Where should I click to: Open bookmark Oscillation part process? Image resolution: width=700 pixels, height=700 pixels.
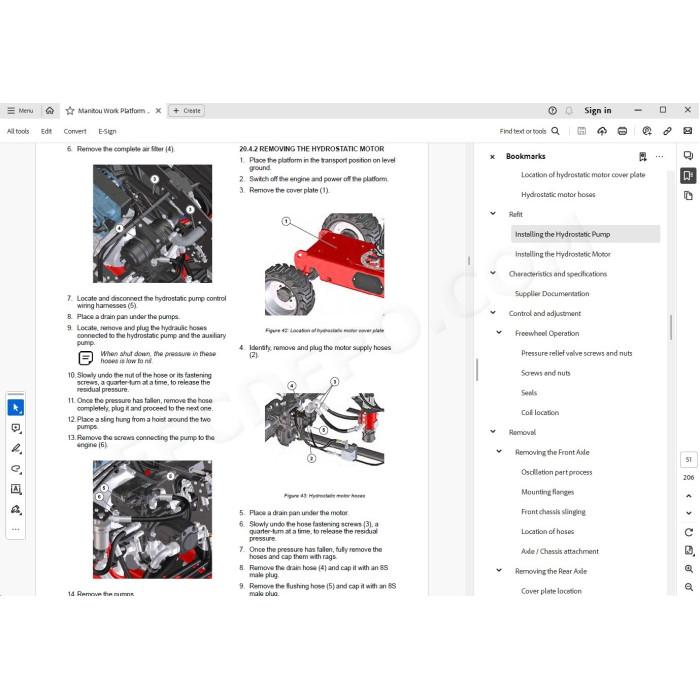click(557, 472)
